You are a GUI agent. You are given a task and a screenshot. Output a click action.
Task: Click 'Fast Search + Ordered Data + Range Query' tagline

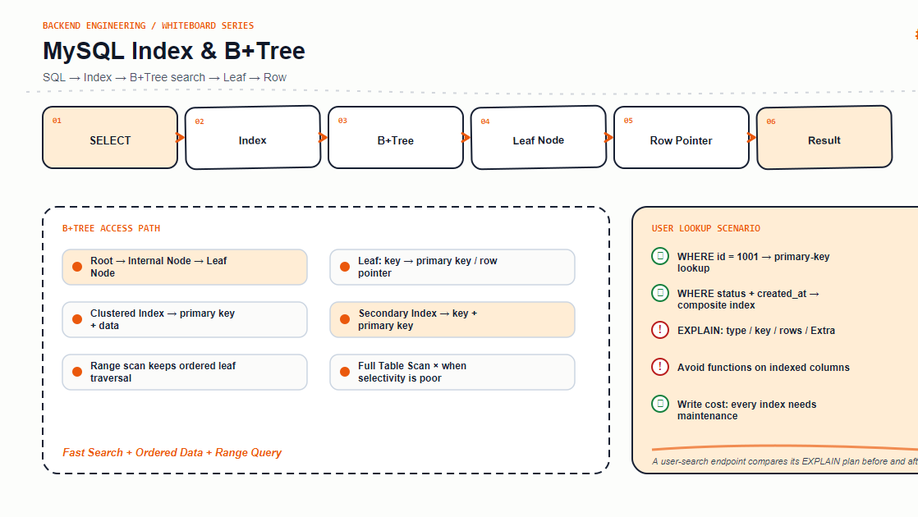[172, 453]
